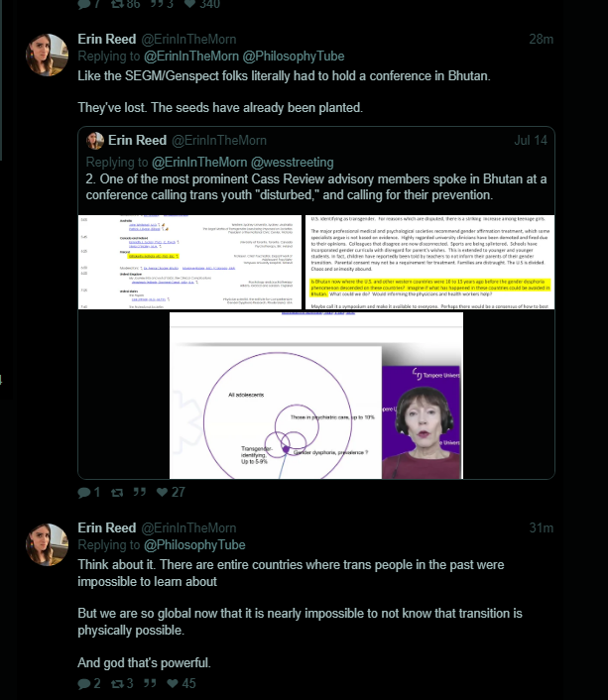
Task: Click quote icon on the 31m tweet
Action: (150, 683)
